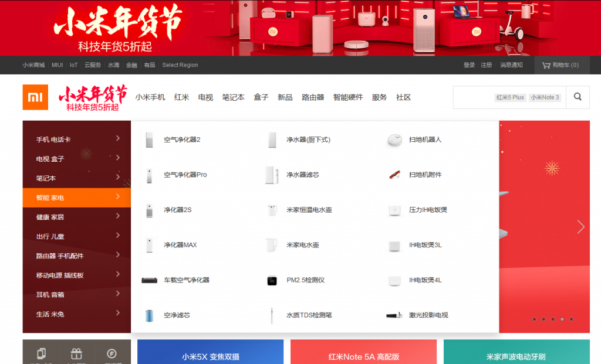Click the MIUI top bar link
Viewport: 601px width, 364px height.
(x=57, y=65)
